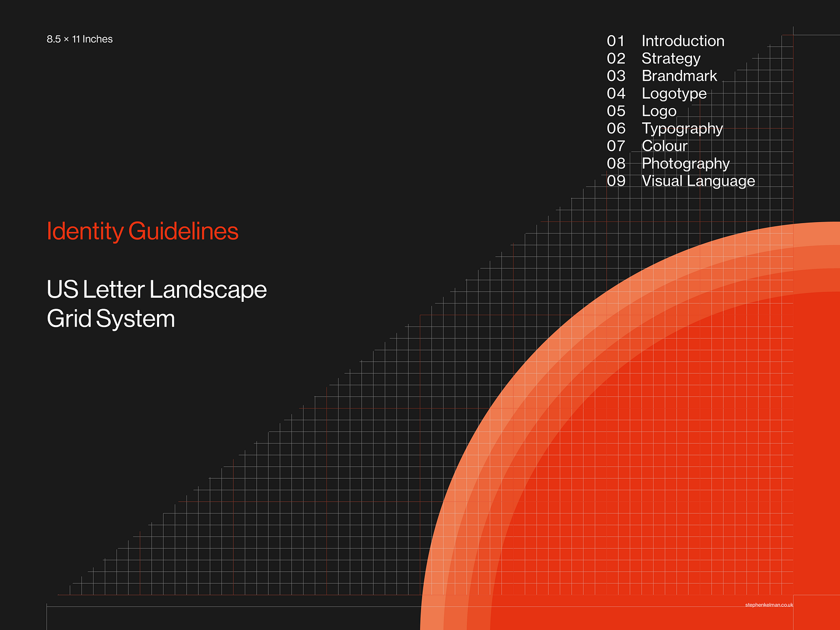The image size is (840, 630).
Task: Select the Logotype entry in the contents
Action: point(674,93)
